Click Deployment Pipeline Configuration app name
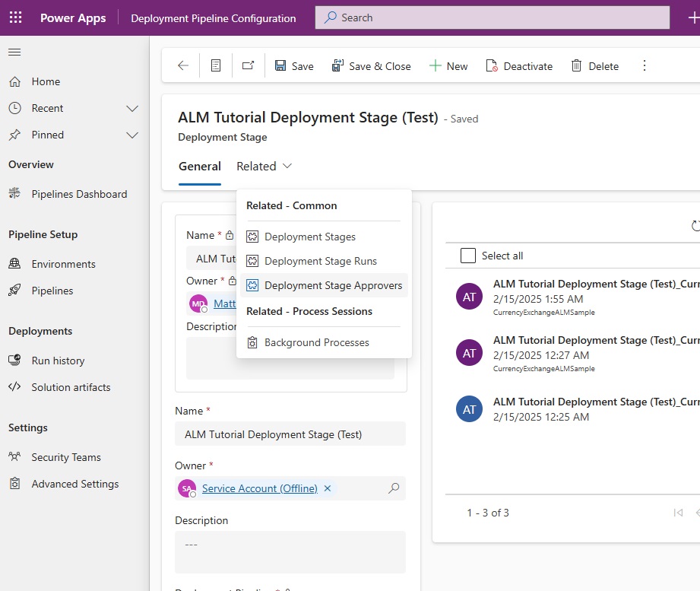The height and width of the screenshot is (591, 700). tap(214, 18)
